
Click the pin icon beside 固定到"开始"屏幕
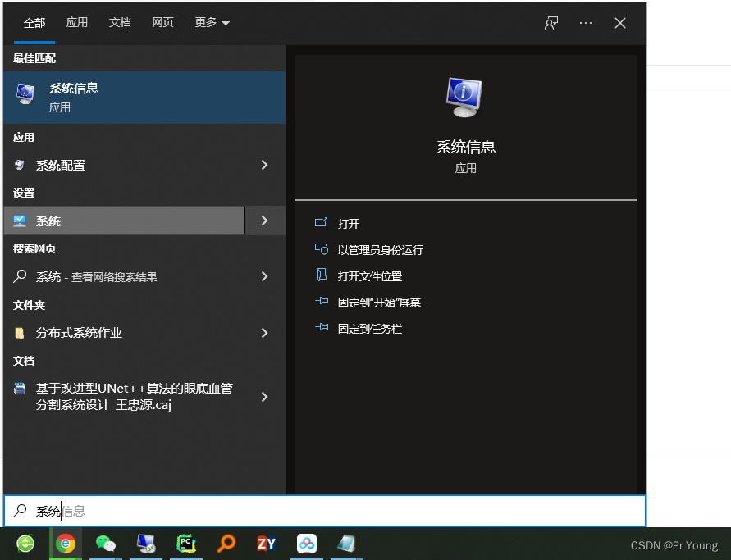(322, 301)
